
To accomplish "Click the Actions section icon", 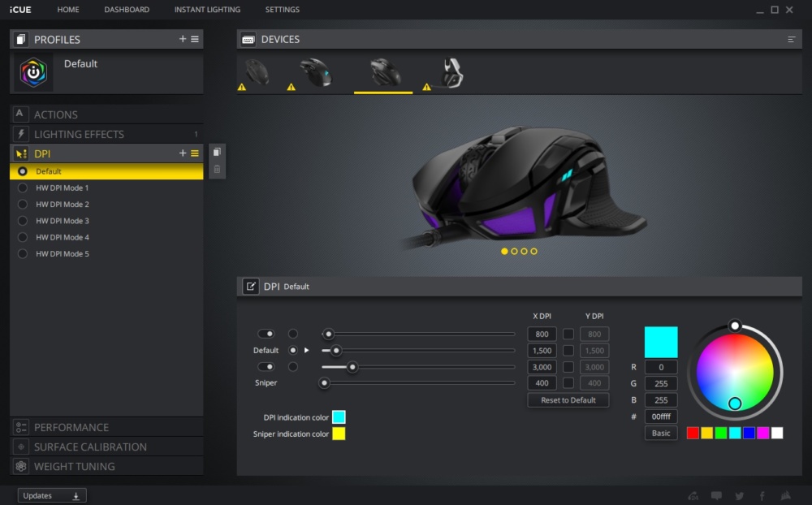I will pyautogui.click(x=20, y=114).
